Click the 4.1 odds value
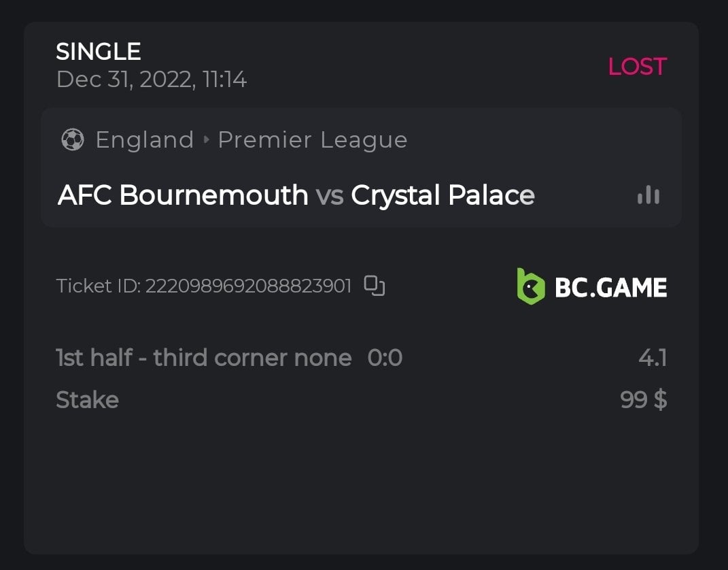 click(x=653, y=358)
